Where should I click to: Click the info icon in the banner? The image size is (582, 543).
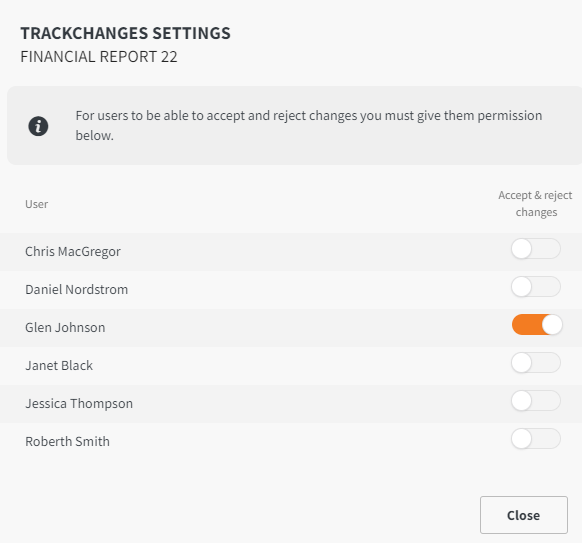[38, 126]
